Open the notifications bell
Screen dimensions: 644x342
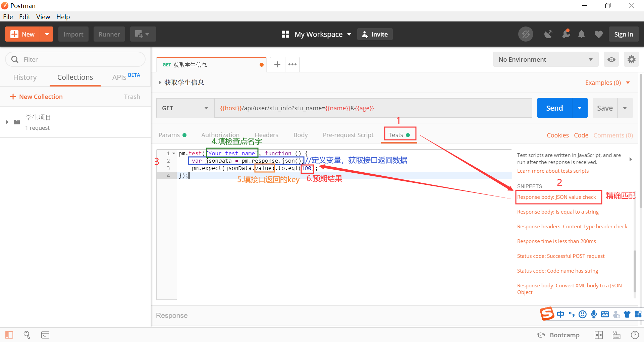(582, 34)
